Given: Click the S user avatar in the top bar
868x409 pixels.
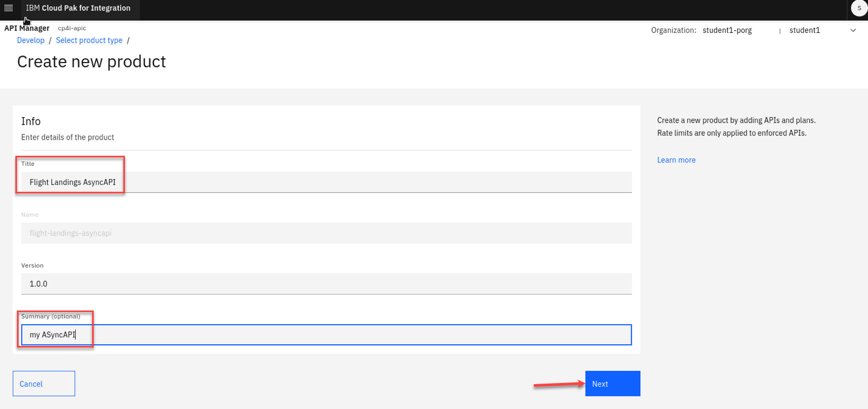Looking at the screenshot, I should click(859, 8).
